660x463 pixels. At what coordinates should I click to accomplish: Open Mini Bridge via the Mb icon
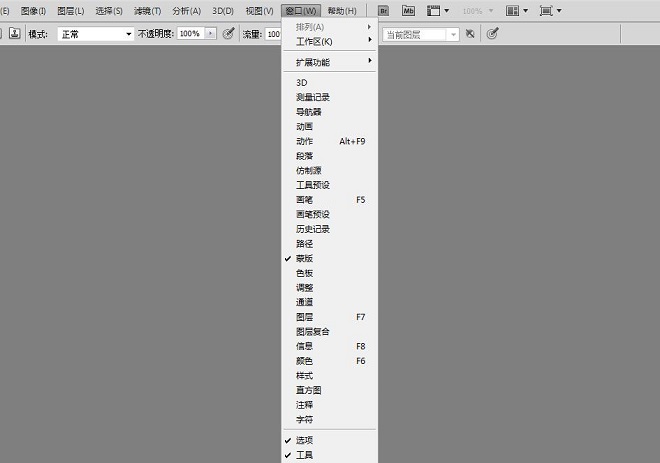tap(408, 10)
